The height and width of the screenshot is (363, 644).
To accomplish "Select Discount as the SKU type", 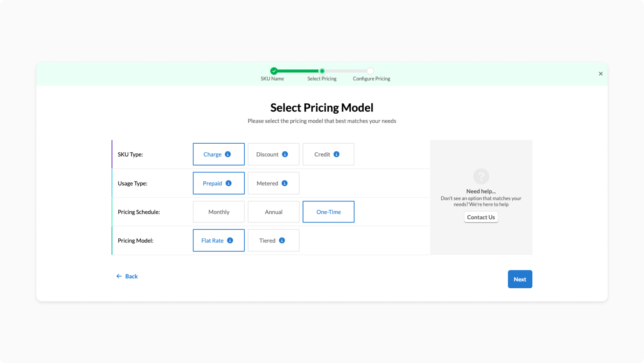I will [x=268, y=155].
